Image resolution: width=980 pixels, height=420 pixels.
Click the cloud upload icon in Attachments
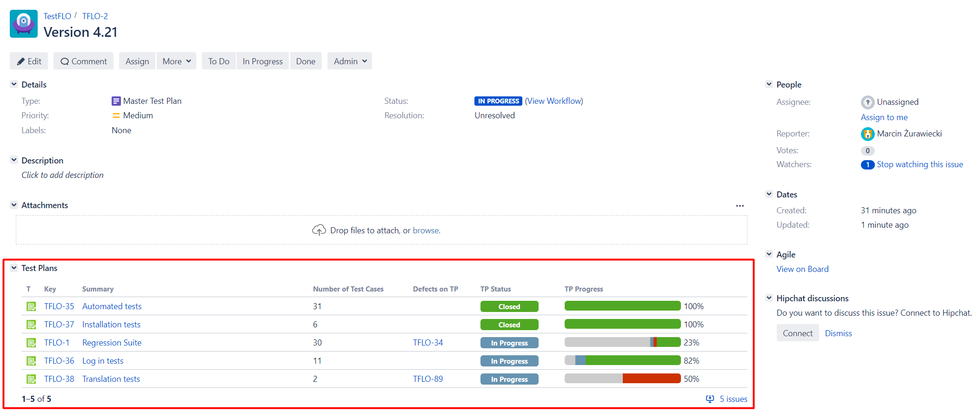coord(319,230)
